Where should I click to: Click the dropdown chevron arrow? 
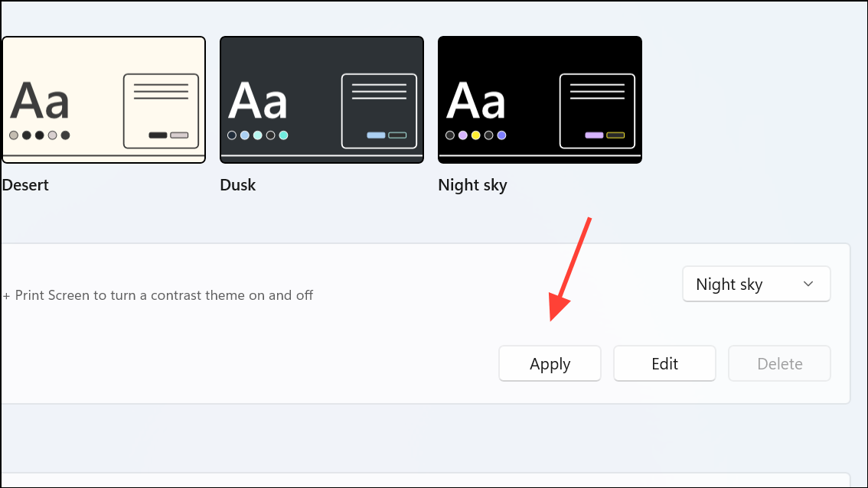pyautogui.click(x=808, y=284)
